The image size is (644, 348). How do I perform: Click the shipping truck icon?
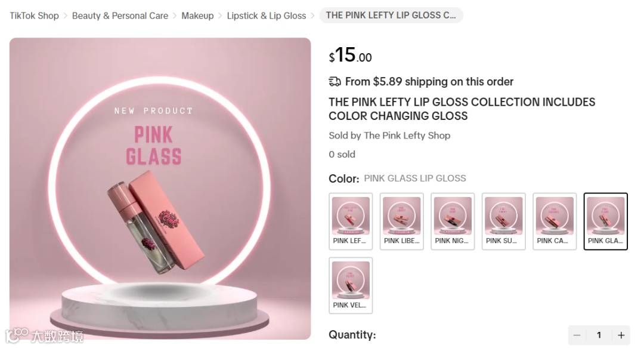pyautogui.click(x=335, y=82)
